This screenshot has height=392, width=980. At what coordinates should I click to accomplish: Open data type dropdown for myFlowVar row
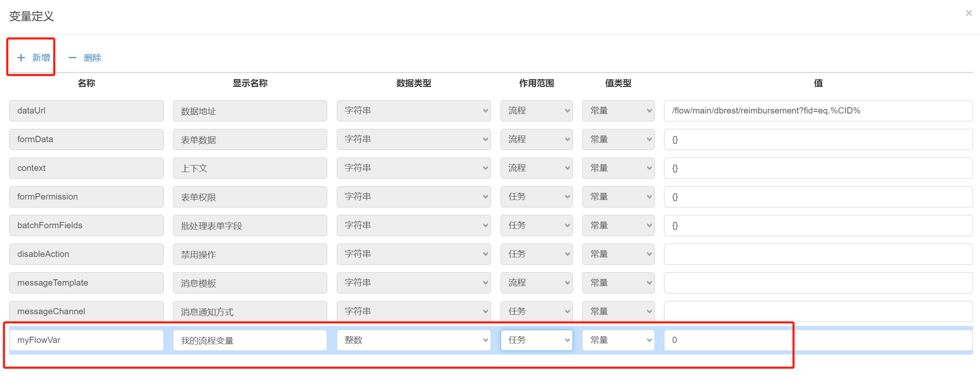point(413,340)
